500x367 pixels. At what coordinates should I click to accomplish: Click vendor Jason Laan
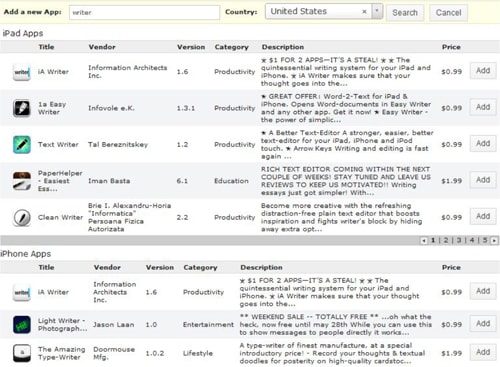[x=114, y=324]
